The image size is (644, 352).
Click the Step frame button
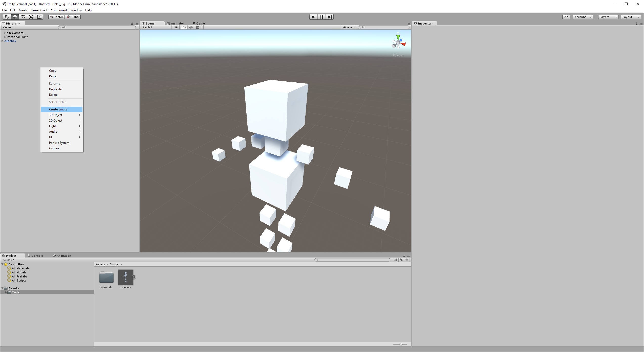pyautogui.click(x=330, y=17)
